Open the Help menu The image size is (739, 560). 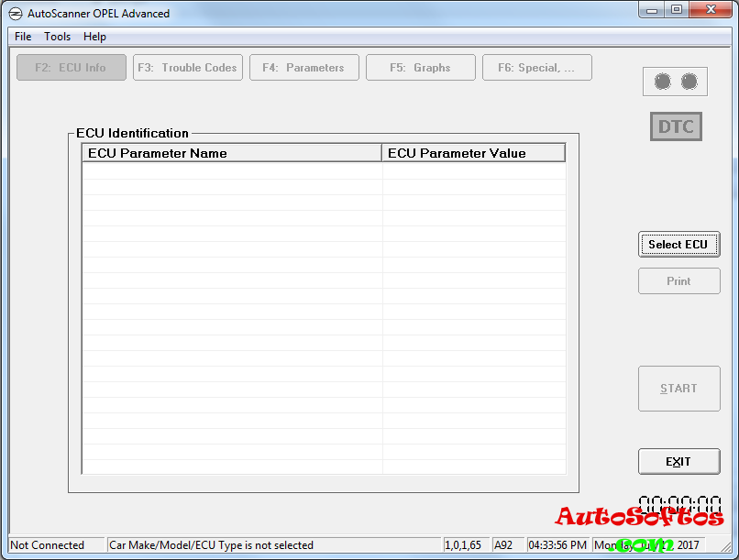(94, 37)
